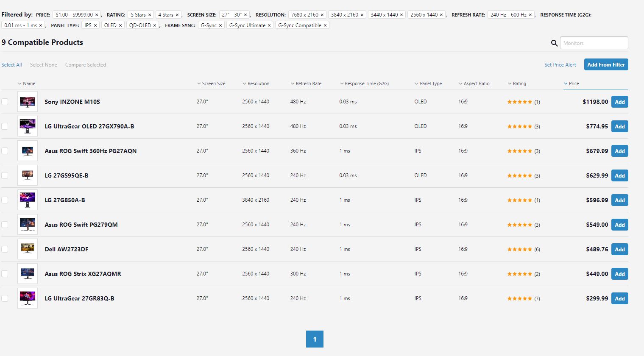Click the search magnifier icon

554,43
